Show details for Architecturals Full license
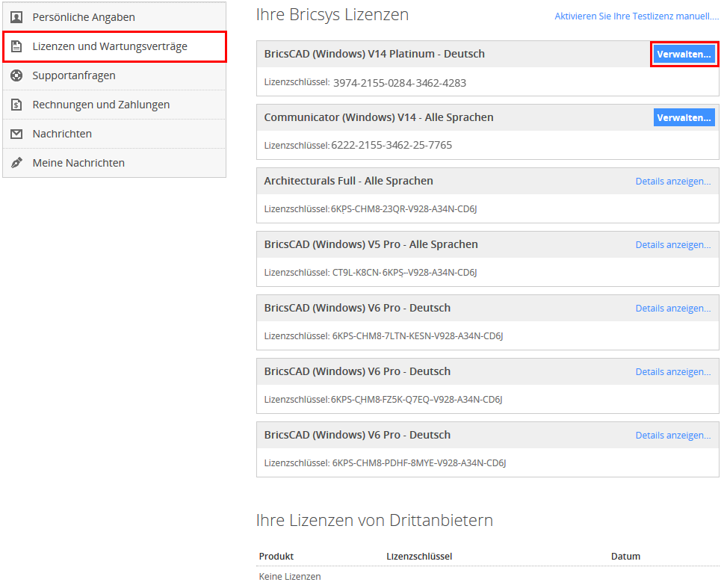The width and height of the screenshot is (724, 588). [x=672, y=181]
